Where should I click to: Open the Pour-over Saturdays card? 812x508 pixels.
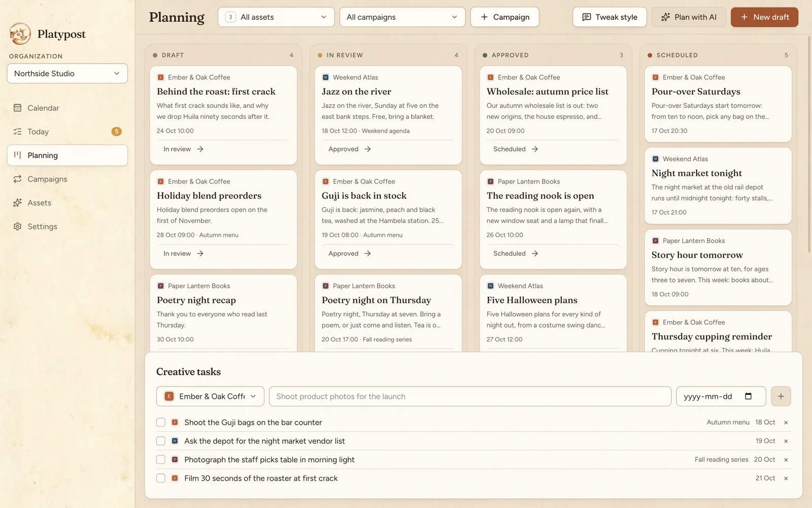coord(718,104)
